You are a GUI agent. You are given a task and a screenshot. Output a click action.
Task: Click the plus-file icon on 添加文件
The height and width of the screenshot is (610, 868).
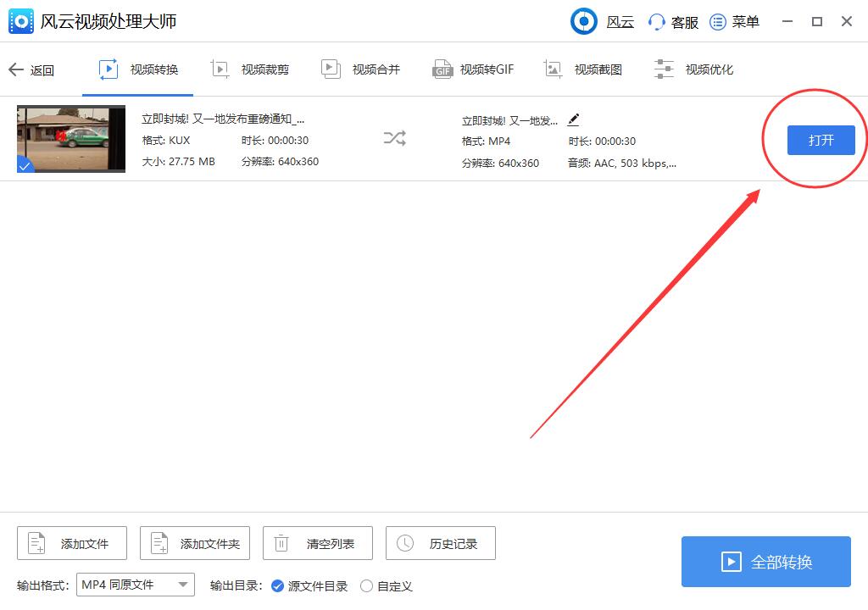(37, 543)
